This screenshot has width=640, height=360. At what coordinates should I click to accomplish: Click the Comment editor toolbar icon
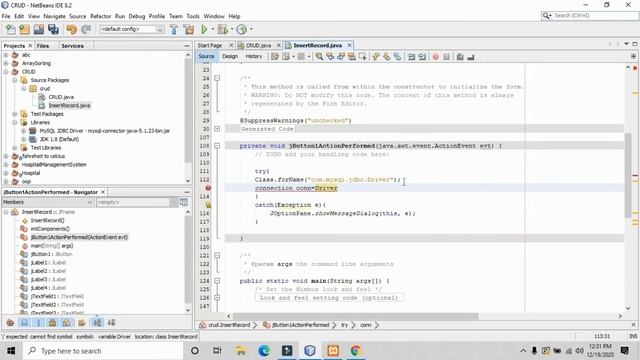tap(460, 57)
